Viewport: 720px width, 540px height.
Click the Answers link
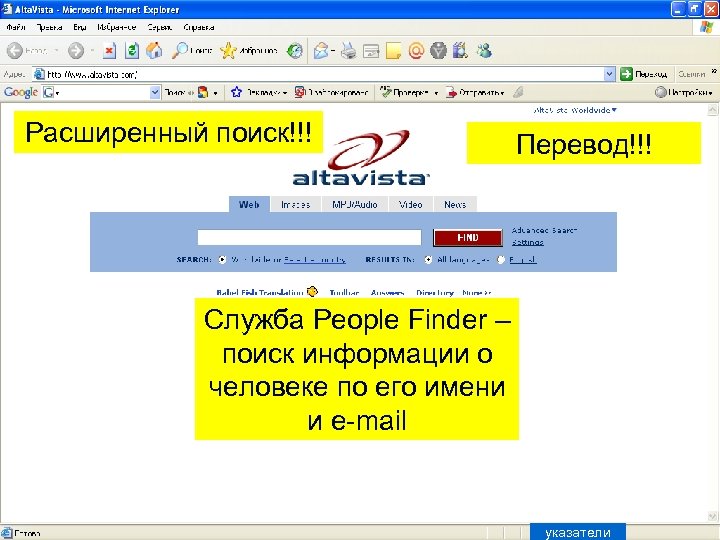[388, 292]
